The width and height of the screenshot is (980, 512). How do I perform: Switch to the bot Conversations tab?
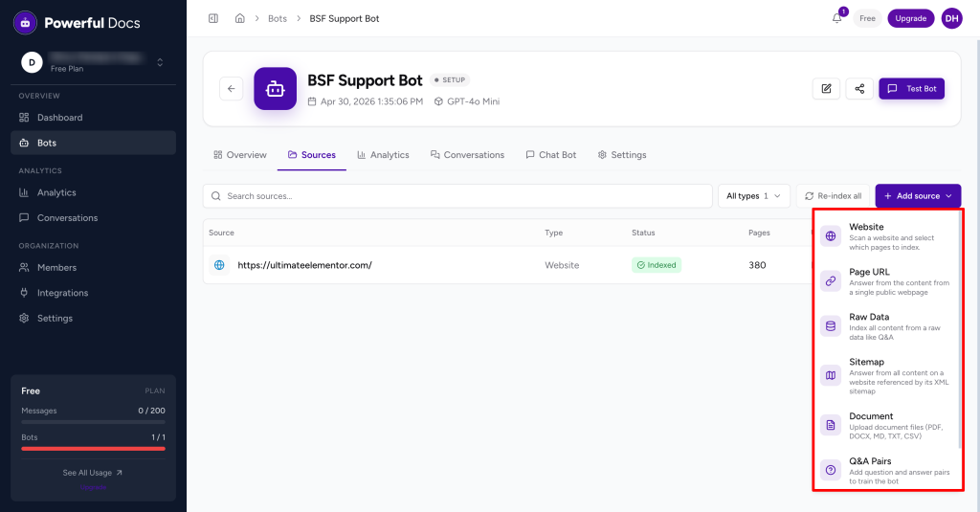coord(467,155)
